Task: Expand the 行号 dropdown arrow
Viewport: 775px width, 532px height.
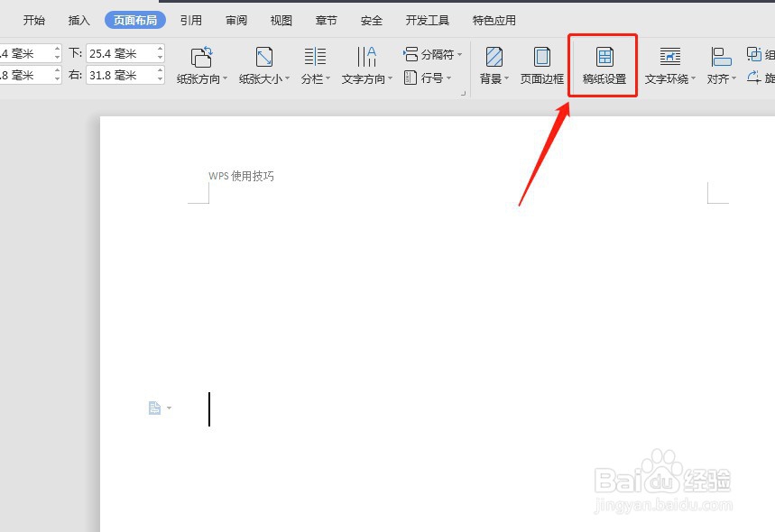Action: click(448, 78)
